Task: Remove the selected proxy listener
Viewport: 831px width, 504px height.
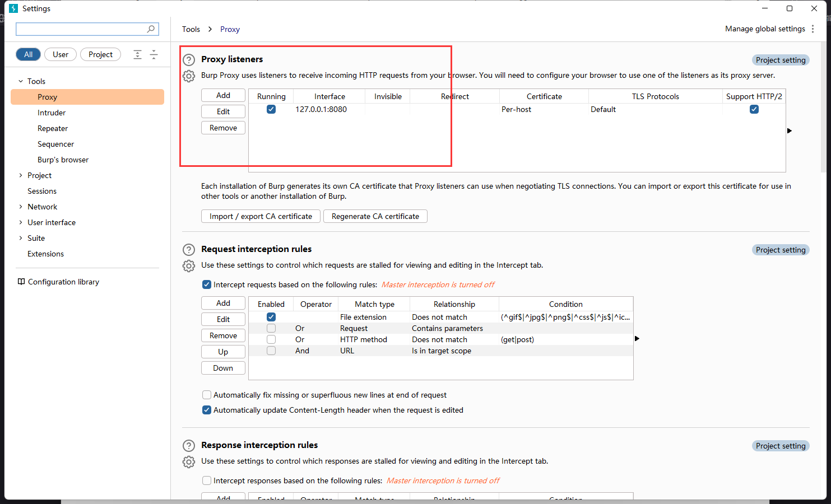Action: pos(223,128)
